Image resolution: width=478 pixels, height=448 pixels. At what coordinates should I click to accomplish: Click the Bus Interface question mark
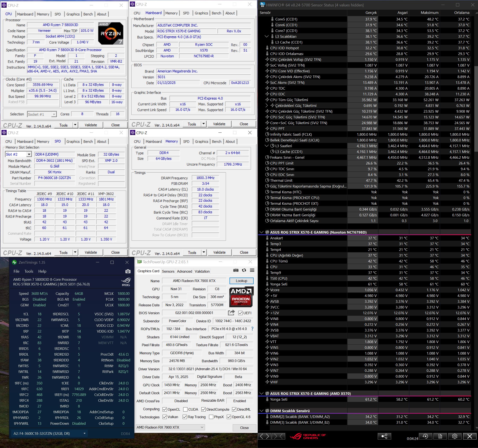(252, 329)
